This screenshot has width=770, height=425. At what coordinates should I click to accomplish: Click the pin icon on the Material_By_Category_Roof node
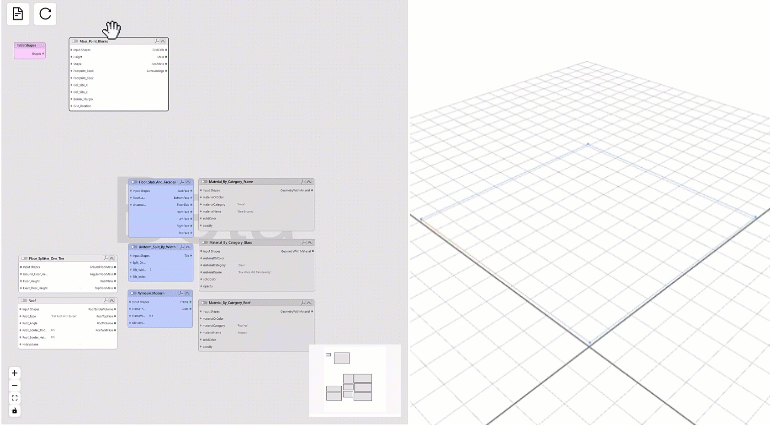[x=303, y=303]
